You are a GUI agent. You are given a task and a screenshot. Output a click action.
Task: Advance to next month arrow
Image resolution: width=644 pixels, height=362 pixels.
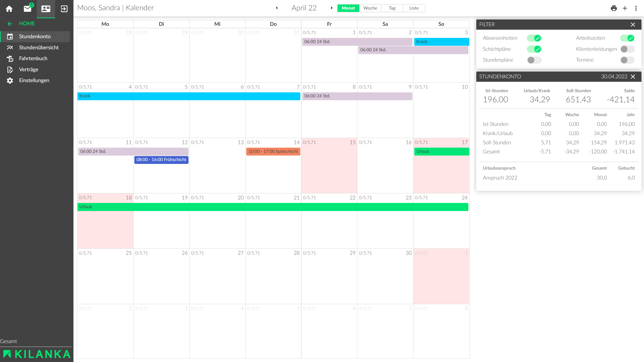(x=332, y=8)
